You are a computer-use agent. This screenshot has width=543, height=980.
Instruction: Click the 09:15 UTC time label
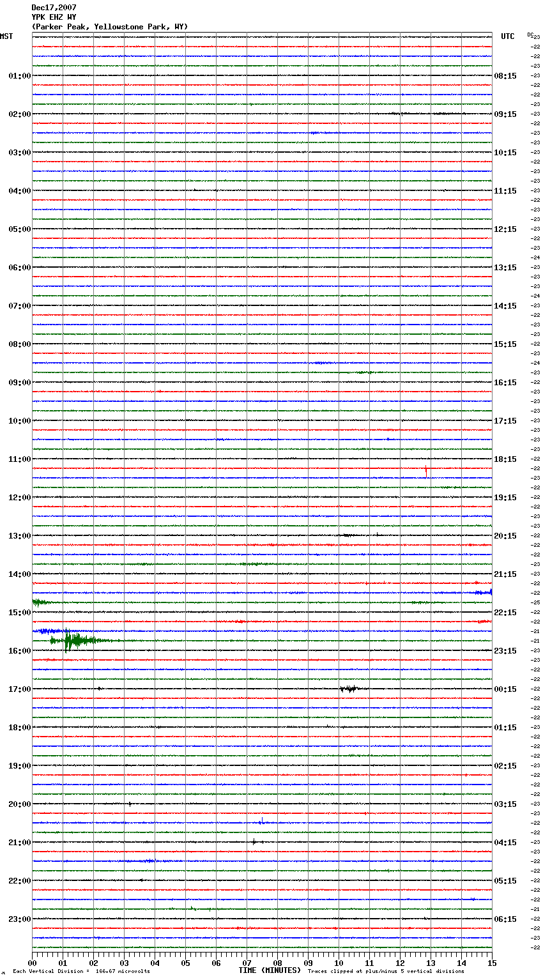tap(505, 114)
